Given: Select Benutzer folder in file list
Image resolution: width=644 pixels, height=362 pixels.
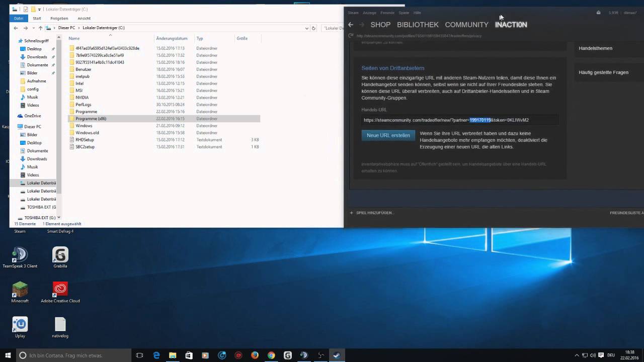Looking at the screenshot, I should [x=84, y=69].
